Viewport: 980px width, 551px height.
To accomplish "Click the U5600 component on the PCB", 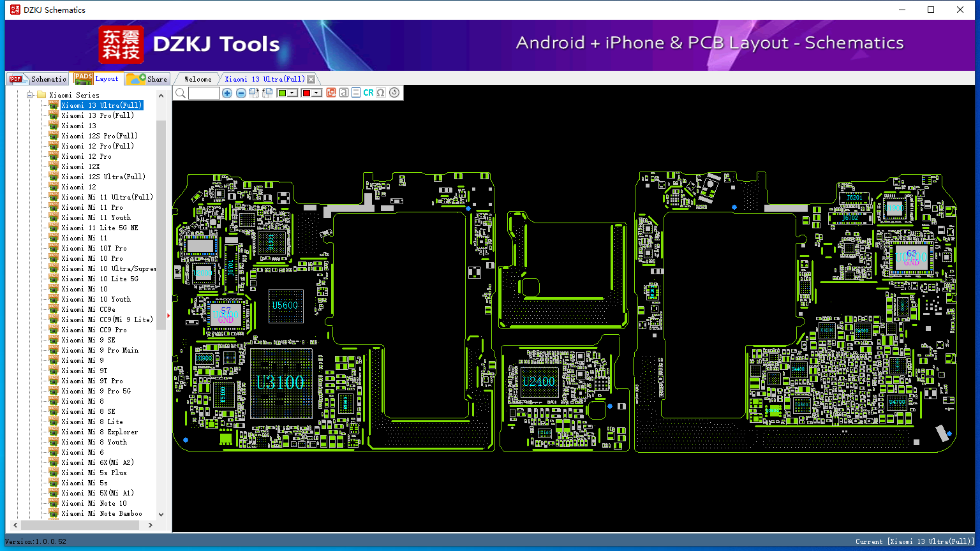I will (x=285, y=305).
